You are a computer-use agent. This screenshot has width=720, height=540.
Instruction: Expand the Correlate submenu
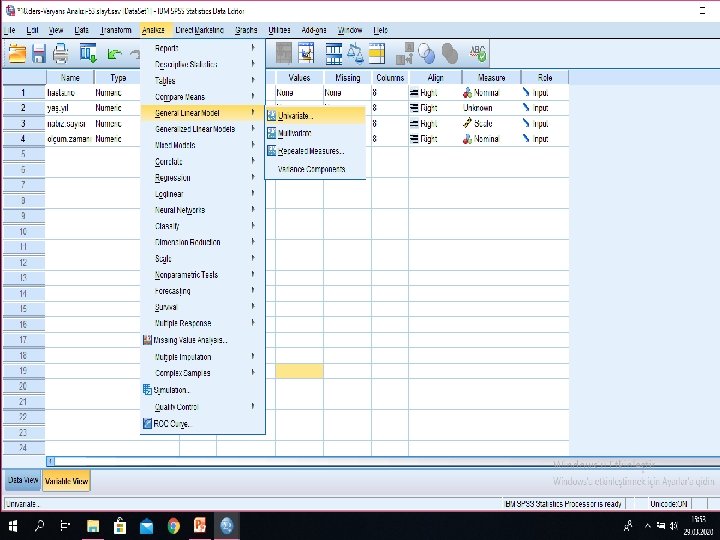point(202,162)
